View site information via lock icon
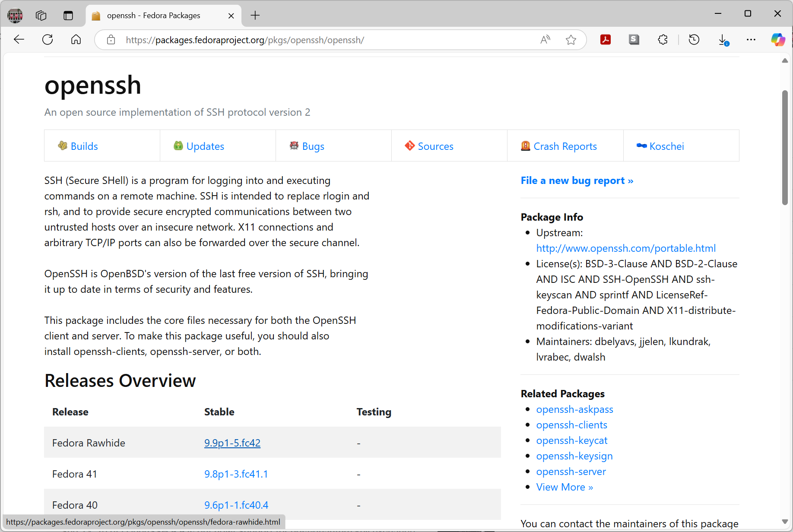Viewport: 793px width, 532px height. pyautogui.click(x=111, y=39)
